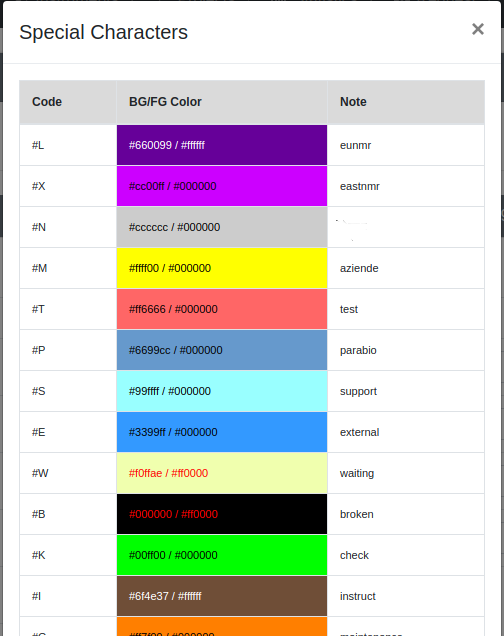Click the aziende note text
504x636 pixels.
point(359,268)
